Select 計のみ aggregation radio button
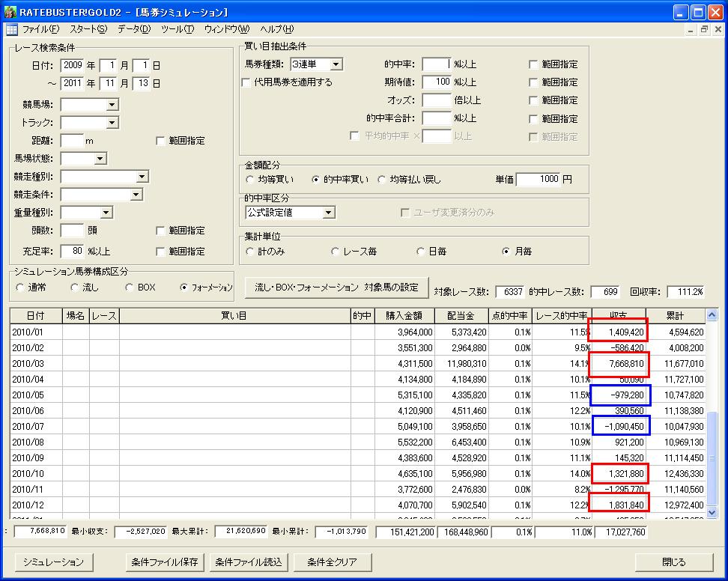The width and height of the screenshot is (728, 581). click(250, 252)
